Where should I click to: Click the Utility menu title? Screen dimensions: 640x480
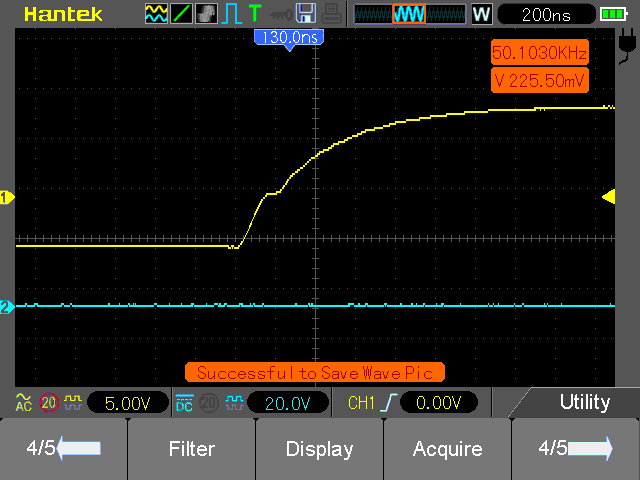coord(584,402)
